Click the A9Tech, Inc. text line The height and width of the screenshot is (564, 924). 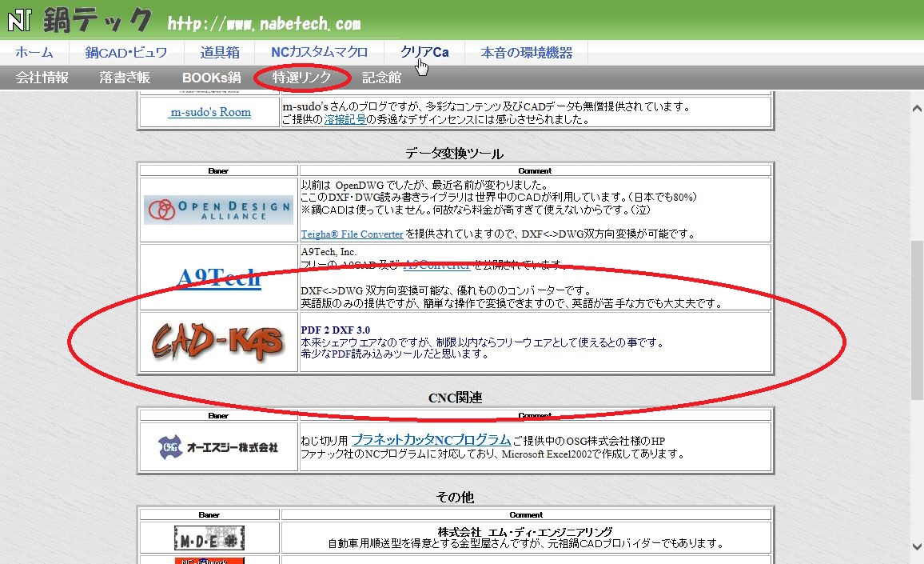click(x=329, y=252)
